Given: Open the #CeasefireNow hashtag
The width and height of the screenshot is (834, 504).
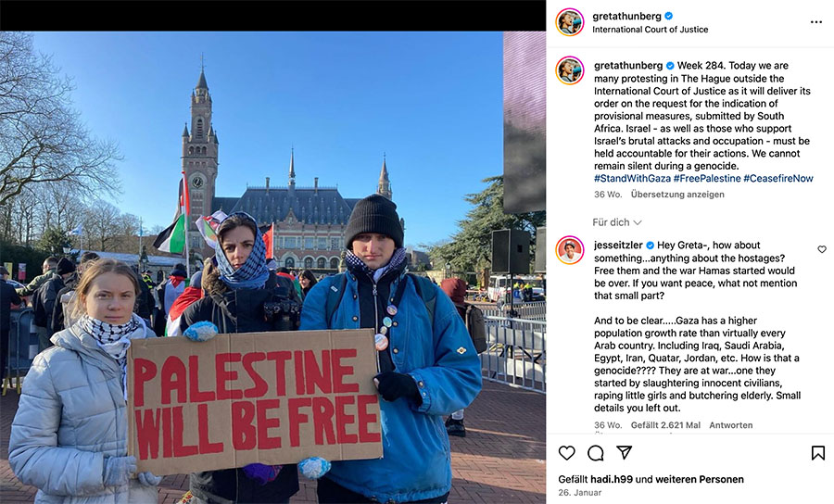Looking at the screenshot, I should tap(778, 179).
